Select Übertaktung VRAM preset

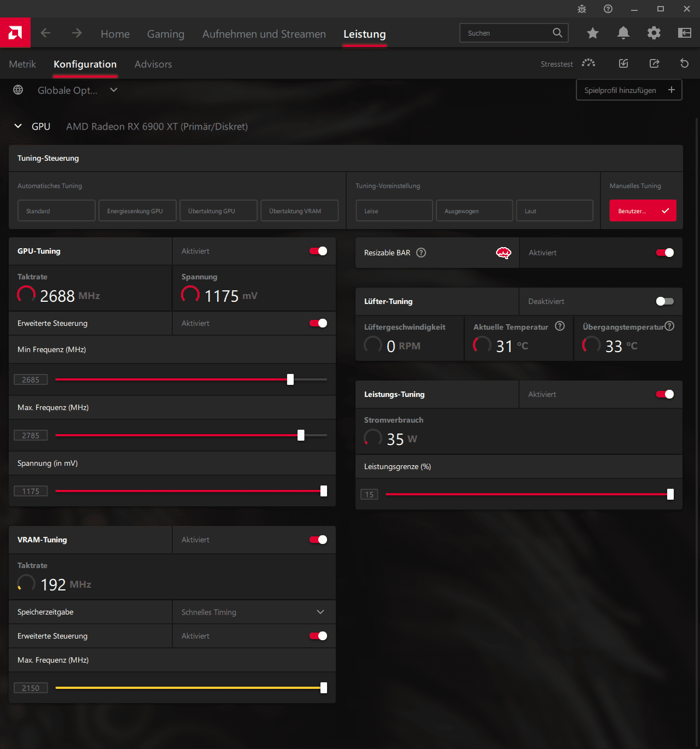point(299,210)
